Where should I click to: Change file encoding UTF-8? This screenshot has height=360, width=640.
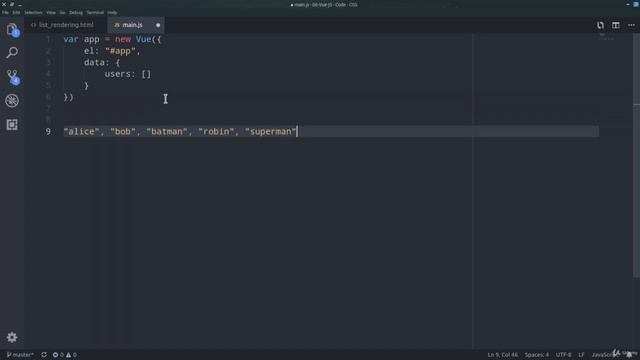[x=563, y=355]
